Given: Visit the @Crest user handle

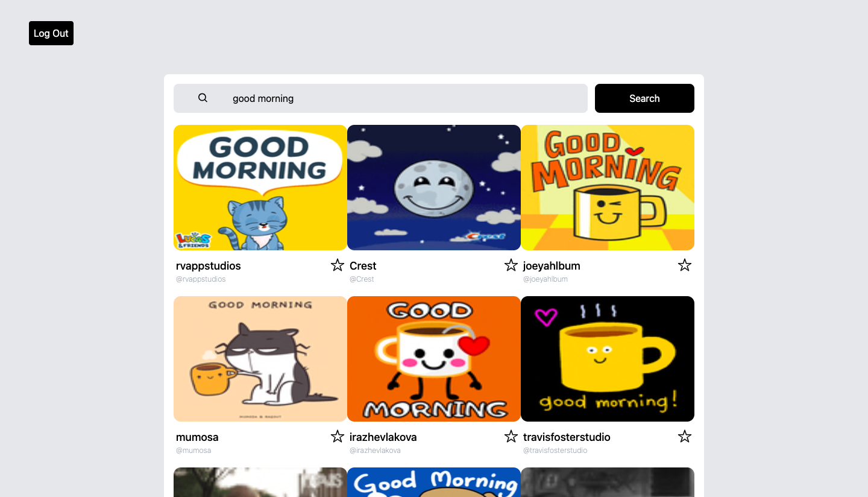Looking at the screenshot, I should tap(362, 279).
